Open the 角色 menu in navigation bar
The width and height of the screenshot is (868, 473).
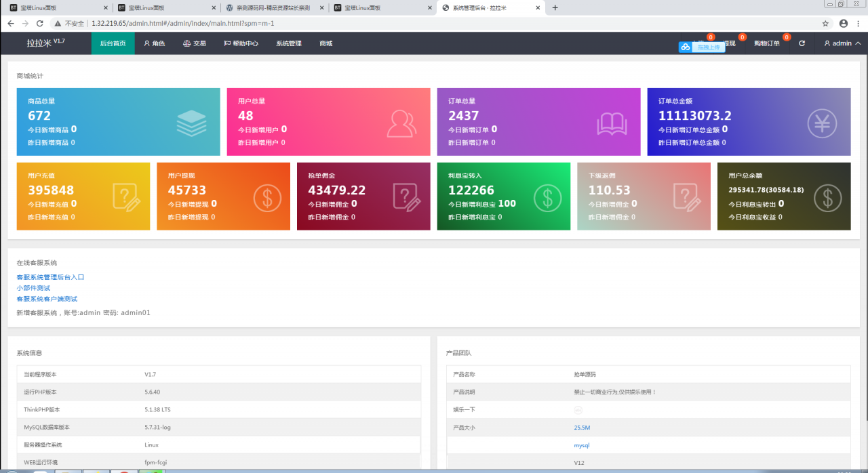pyautogui.click(x=155, y=43)
